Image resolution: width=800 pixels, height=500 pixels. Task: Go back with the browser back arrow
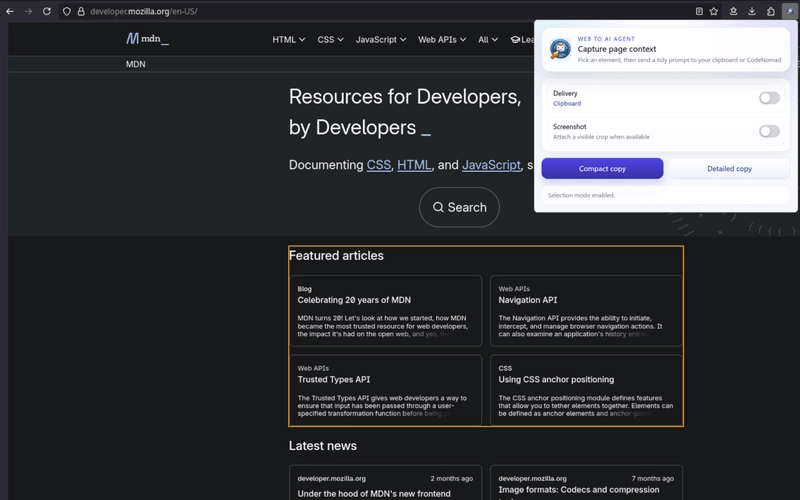click(10, 11)
